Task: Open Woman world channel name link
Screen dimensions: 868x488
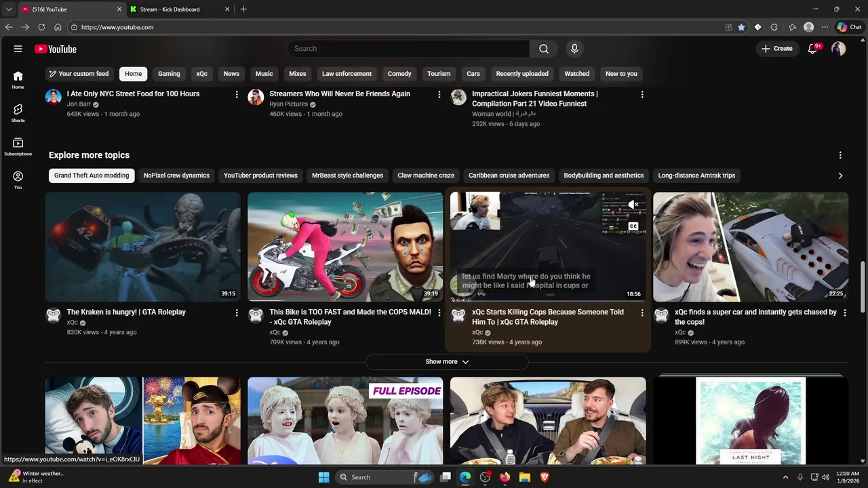Action: click(x=504, y=114)
